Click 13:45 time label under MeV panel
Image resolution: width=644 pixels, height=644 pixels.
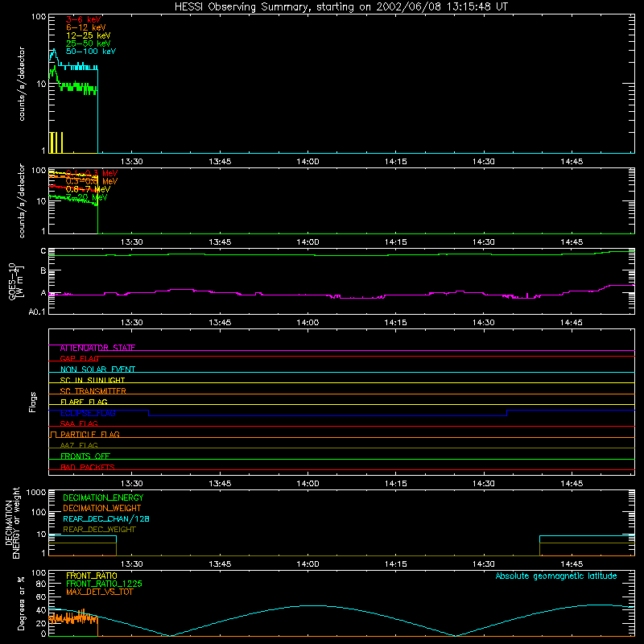(220, 242)
